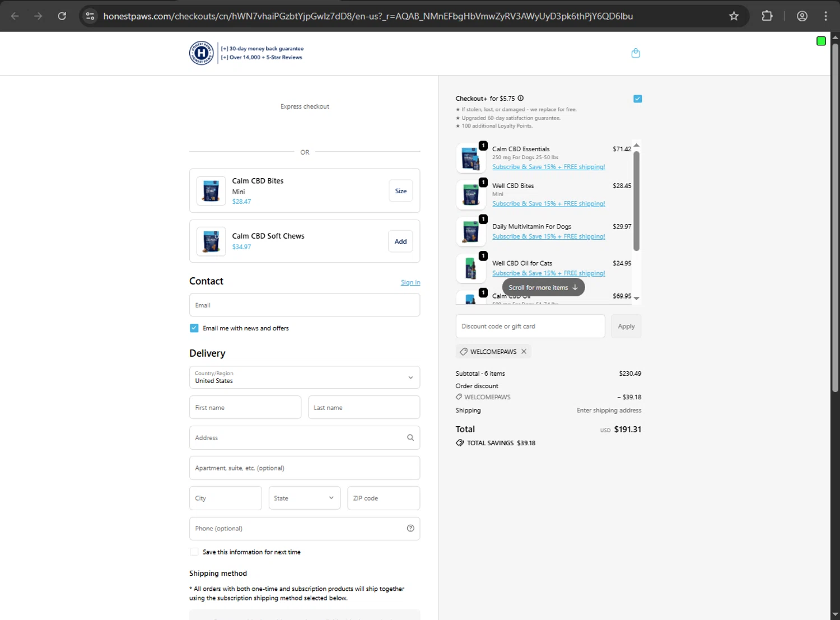Toggle Email me with news and offers
Viewport: 840px width, 620px height.
pyautogui.click(x=194, y=328)
